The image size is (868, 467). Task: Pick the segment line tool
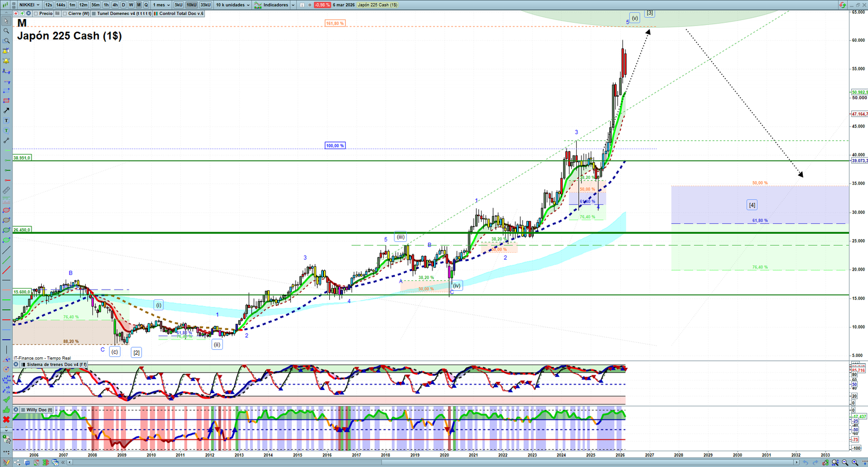7,140
